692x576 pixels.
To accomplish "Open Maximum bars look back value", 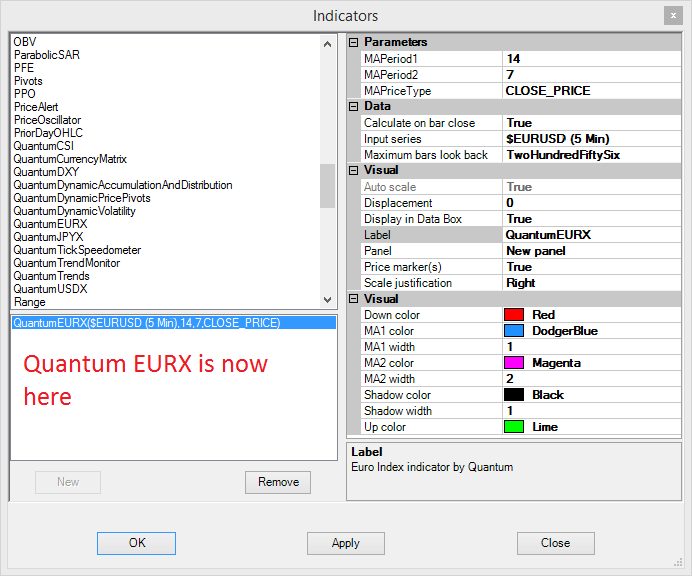I will (592, 155).
